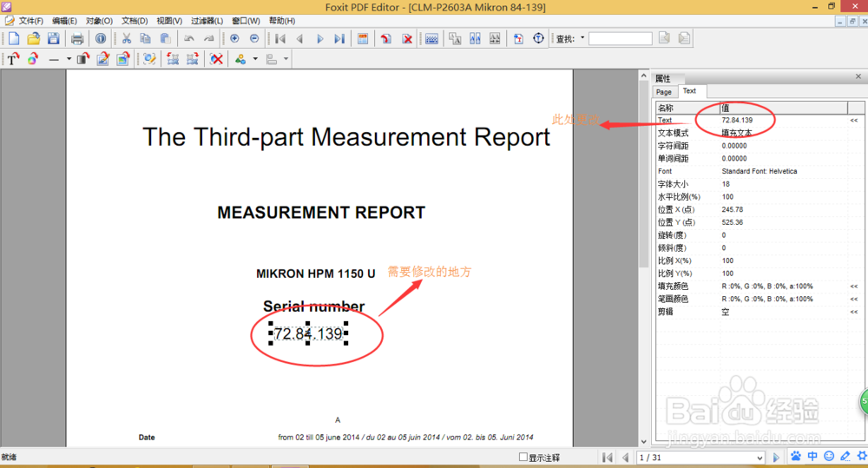Click the edit image pencil icon
The width and height of the screenshot is (868, 468).
[x=103, y=59]
